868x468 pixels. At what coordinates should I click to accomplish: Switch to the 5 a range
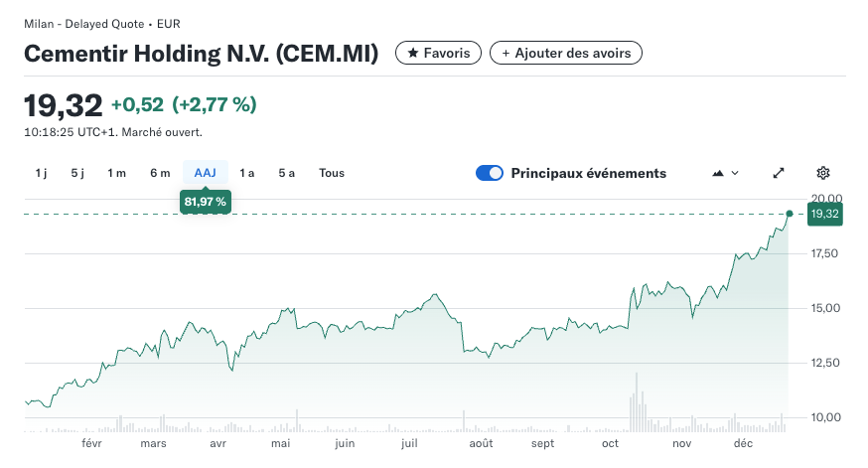point(286,173)
